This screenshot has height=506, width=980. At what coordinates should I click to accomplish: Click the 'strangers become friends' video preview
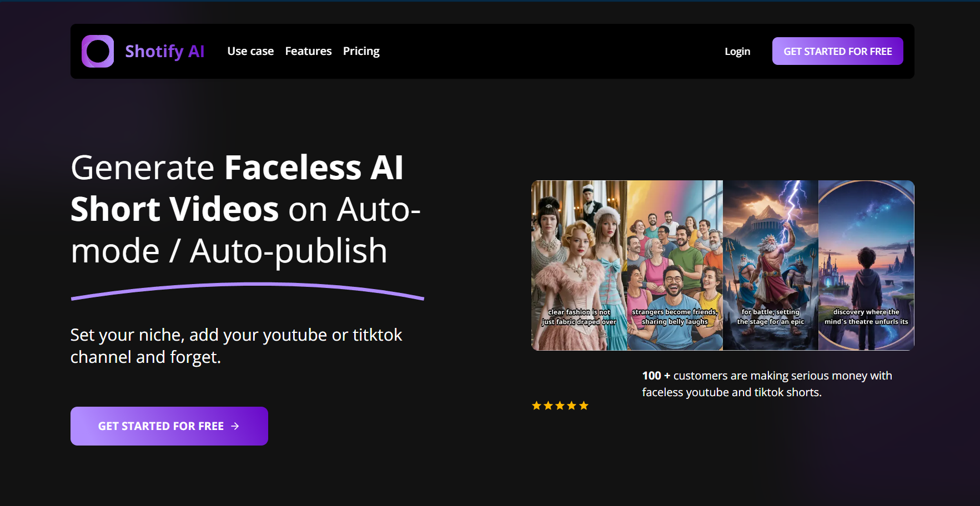click(675, 265)
